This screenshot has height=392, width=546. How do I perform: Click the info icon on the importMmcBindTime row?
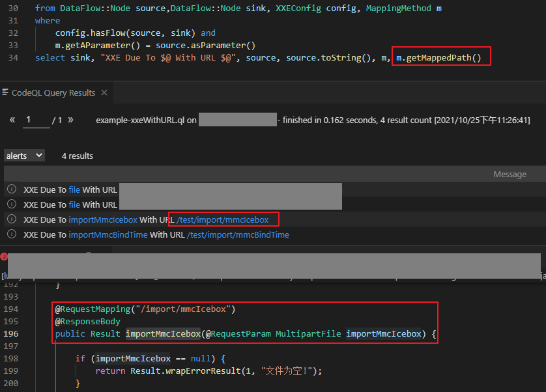(12, 234)
